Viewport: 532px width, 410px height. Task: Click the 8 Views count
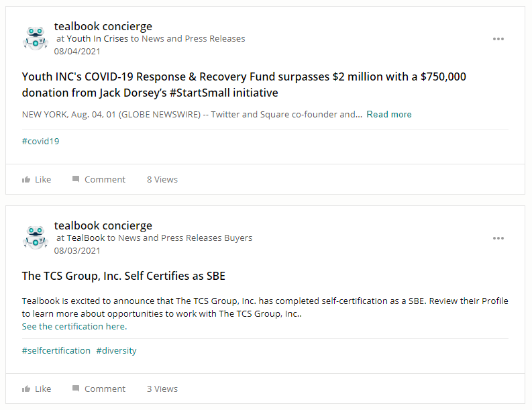(162, 179)
